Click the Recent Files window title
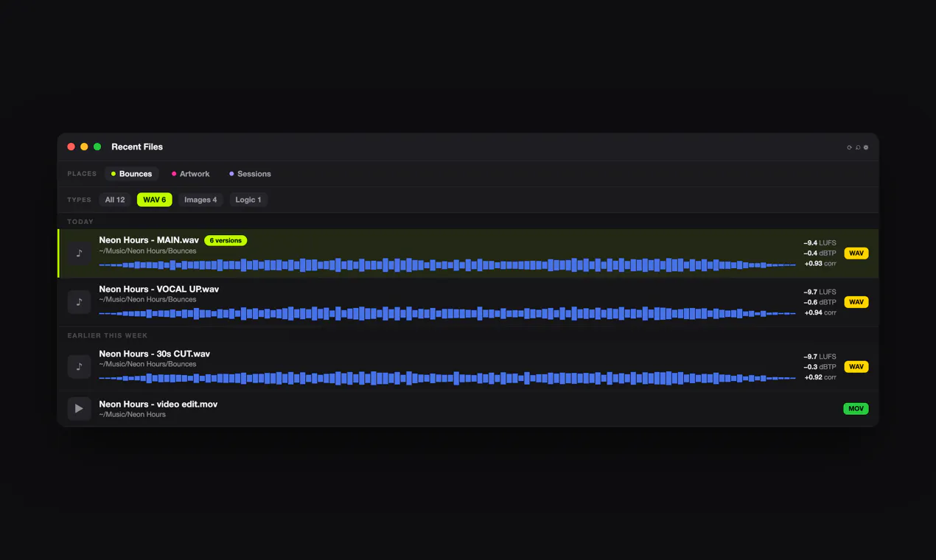 pyautogui.click(x=137, y=147)
